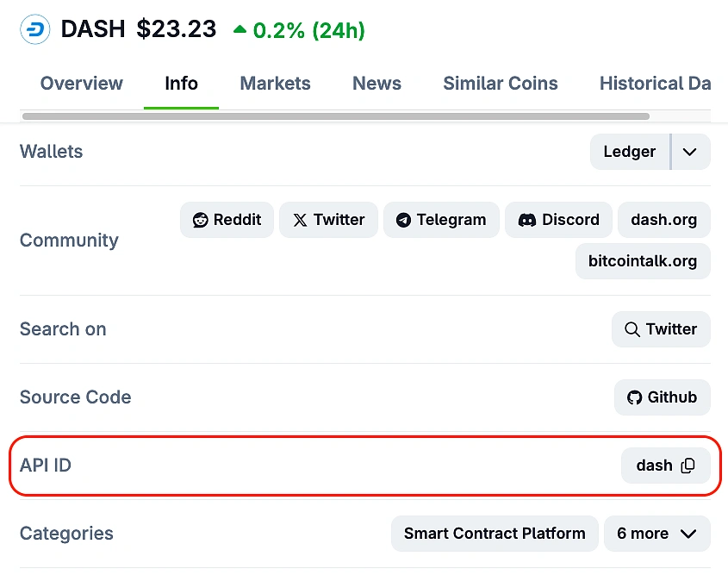Copy the API ID "dash"
Image resolution: width=728 pixels, height=575 pixels.
[x=688, y=466]
